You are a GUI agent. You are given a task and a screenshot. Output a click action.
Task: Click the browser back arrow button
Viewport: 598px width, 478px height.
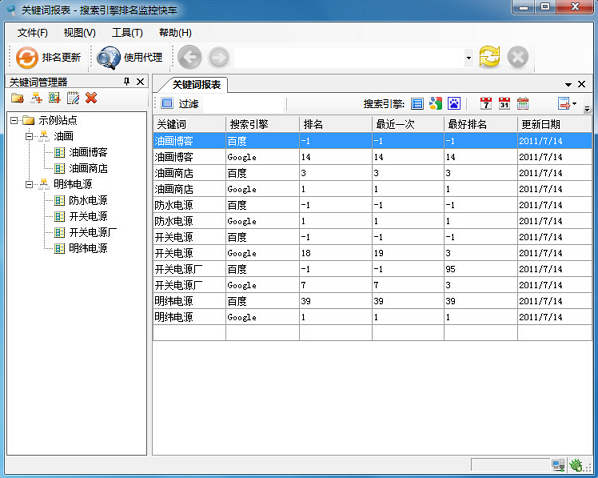(x=190, y=58)
